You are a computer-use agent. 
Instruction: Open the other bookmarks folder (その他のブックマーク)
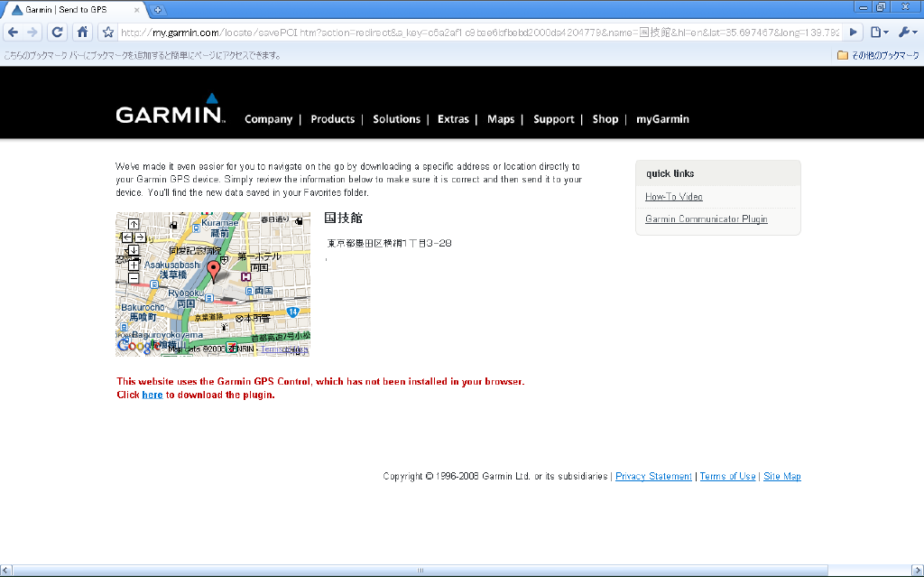tap(878, 55)
